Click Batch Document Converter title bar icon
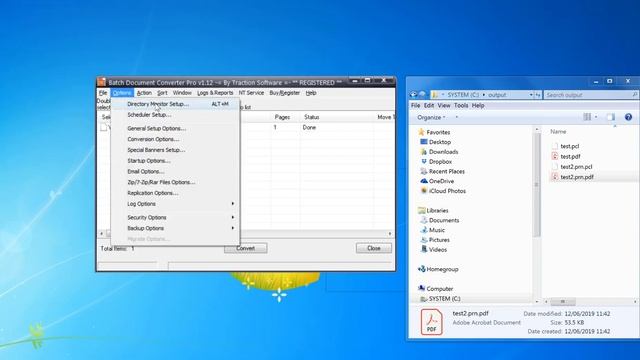Viewport: 640px width, 360px height. (x=102, y=82)
